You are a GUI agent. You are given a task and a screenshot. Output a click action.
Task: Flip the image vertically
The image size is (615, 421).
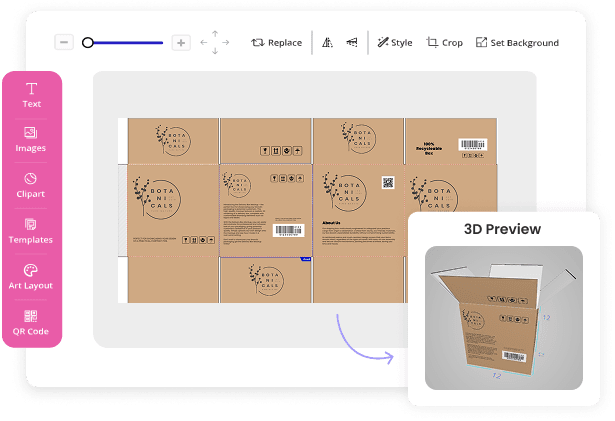pos(352,42)
